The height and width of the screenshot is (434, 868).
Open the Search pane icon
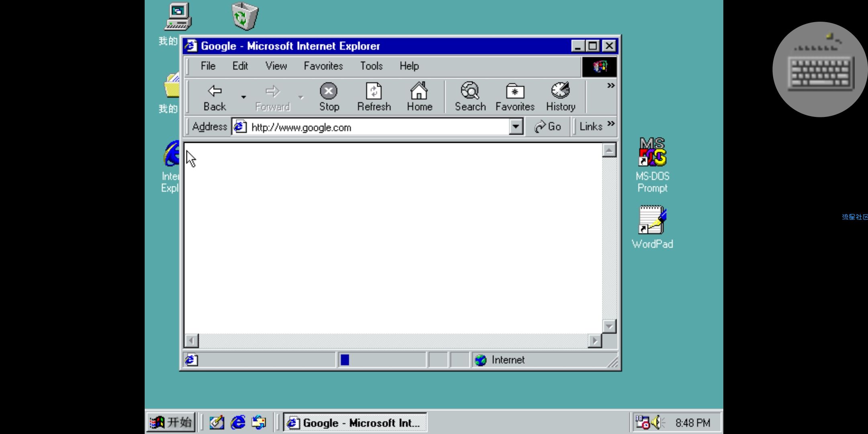coord(470,97)
